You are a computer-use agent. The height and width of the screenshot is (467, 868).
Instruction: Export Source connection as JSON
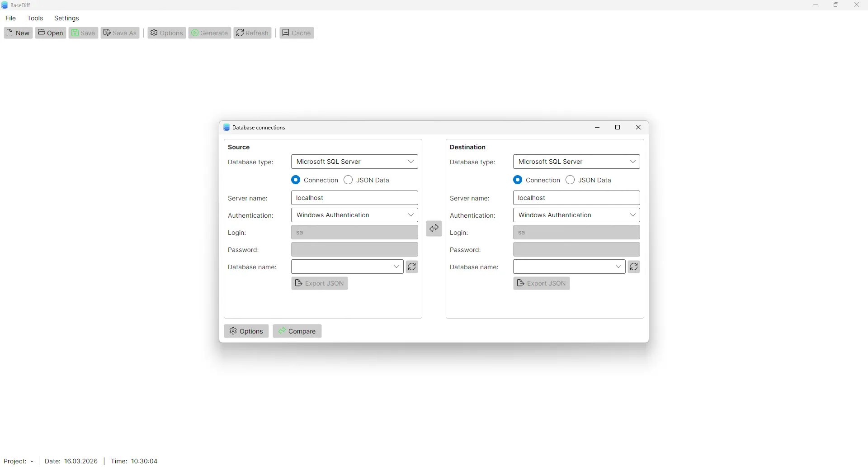tap(319, 283)
